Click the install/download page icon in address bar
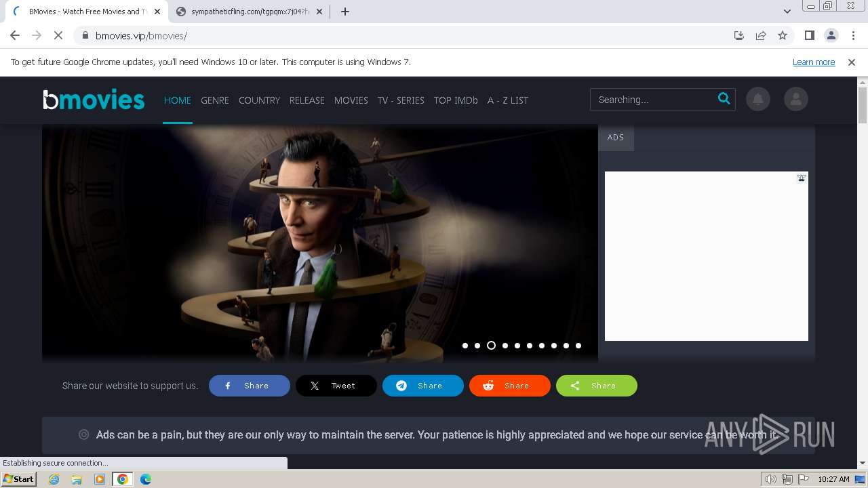The image size is (868, 488). (739, 35)
